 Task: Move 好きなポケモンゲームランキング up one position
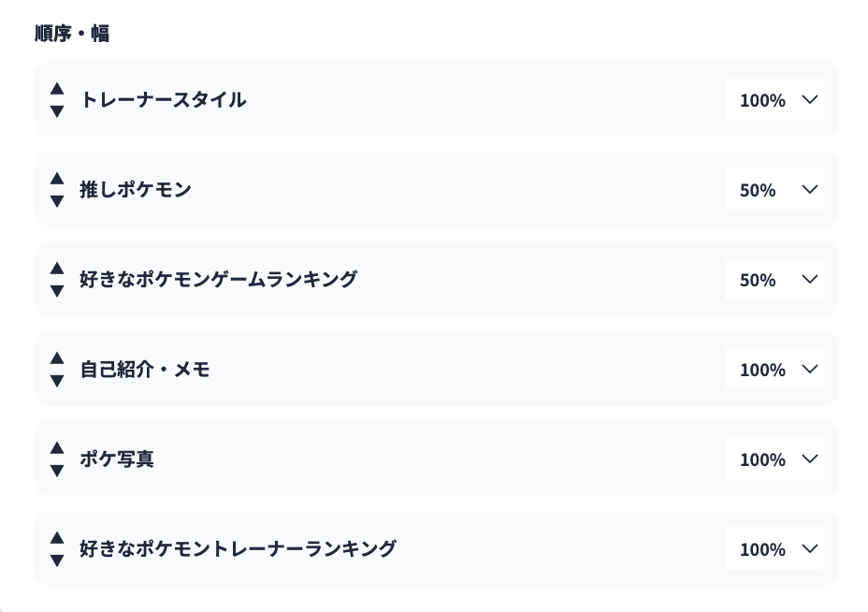57,268
